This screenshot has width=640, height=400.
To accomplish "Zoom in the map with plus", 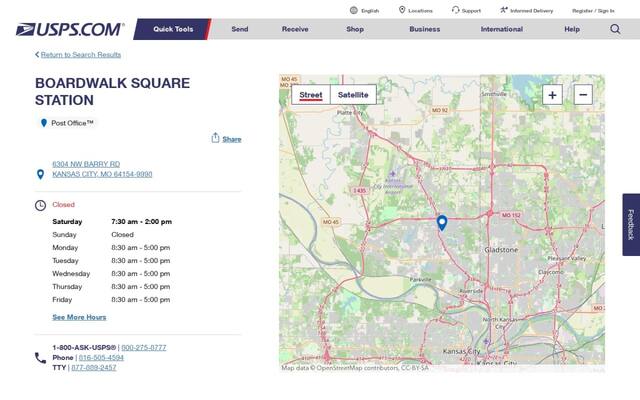I will pos(552,95).
